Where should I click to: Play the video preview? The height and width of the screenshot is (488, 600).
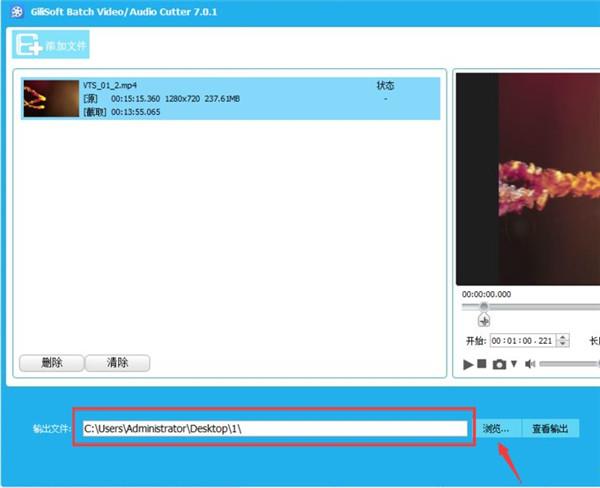point(468,364)
